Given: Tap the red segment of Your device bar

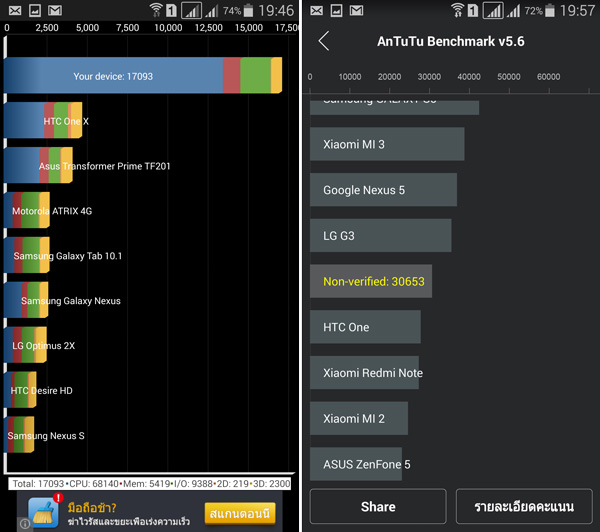Looking at the screenshot, I should pyautogui.click(x=232, y=75).
